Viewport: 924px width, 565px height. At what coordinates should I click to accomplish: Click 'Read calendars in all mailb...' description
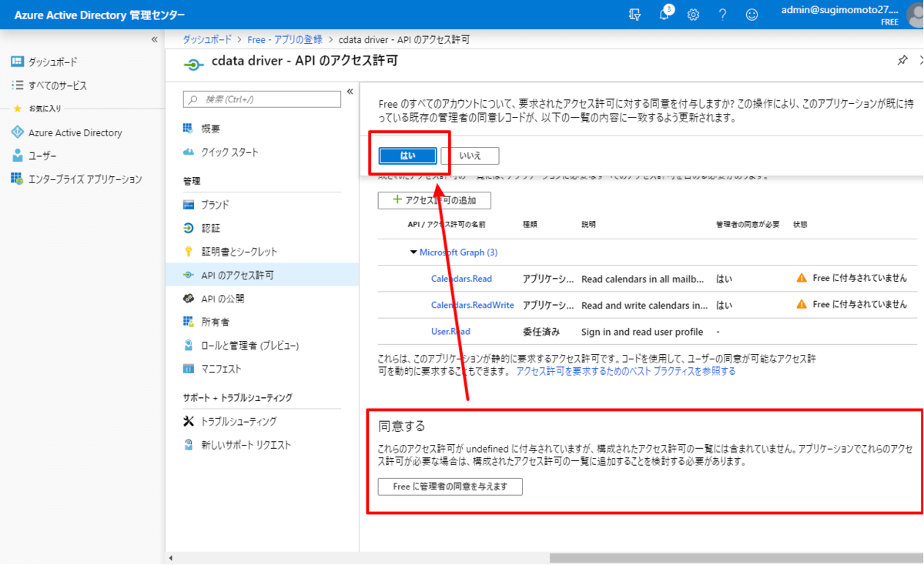(643, 279)
